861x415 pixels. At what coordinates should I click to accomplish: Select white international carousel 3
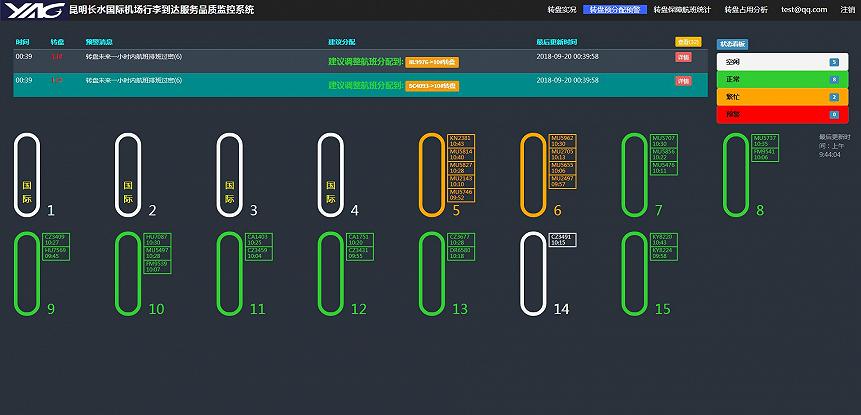(x=230, y=175)
